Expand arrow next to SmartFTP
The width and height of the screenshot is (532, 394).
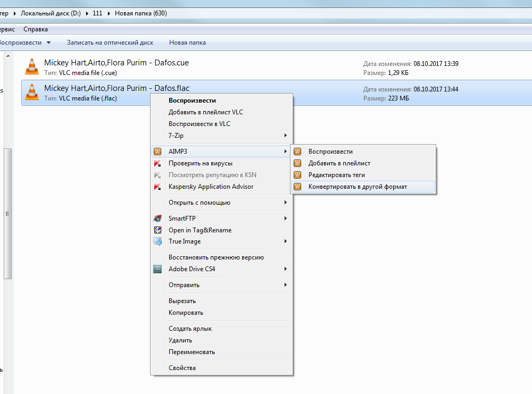286,219
